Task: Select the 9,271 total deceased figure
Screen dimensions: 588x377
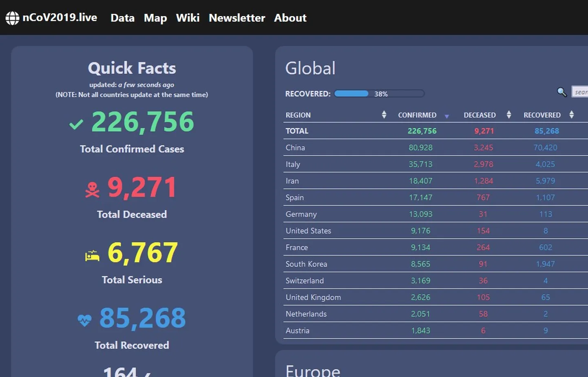Action: 142,187
